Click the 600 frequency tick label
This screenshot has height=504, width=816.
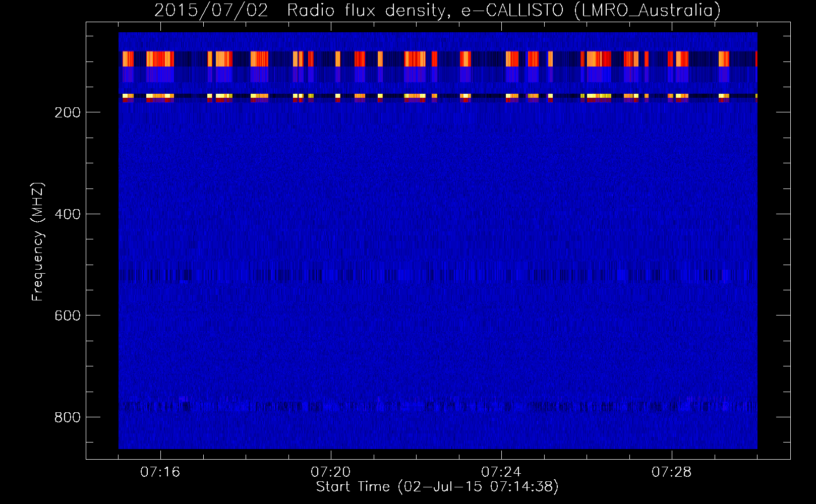pyautogui.click(x=68, y=316)
